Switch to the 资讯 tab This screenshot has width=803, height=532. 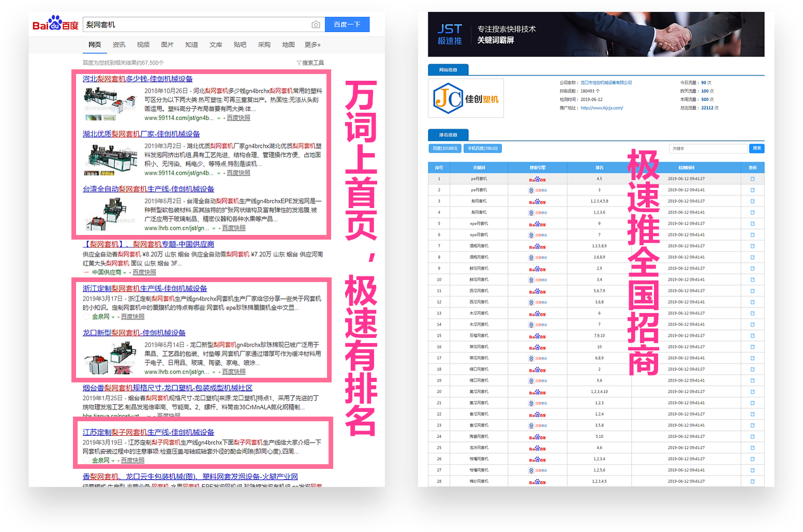(x=119, y=45)
